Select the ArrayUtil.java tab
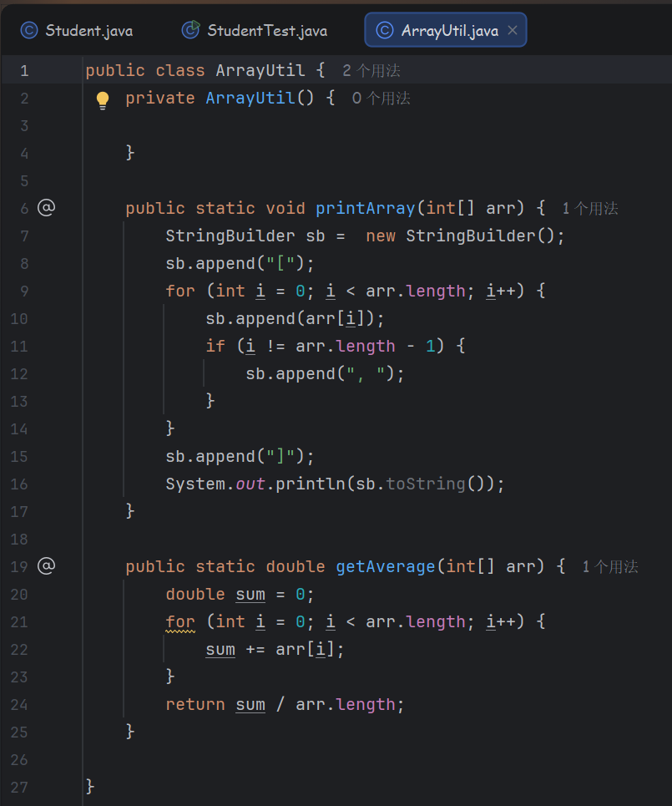 [x=446, y=30]
